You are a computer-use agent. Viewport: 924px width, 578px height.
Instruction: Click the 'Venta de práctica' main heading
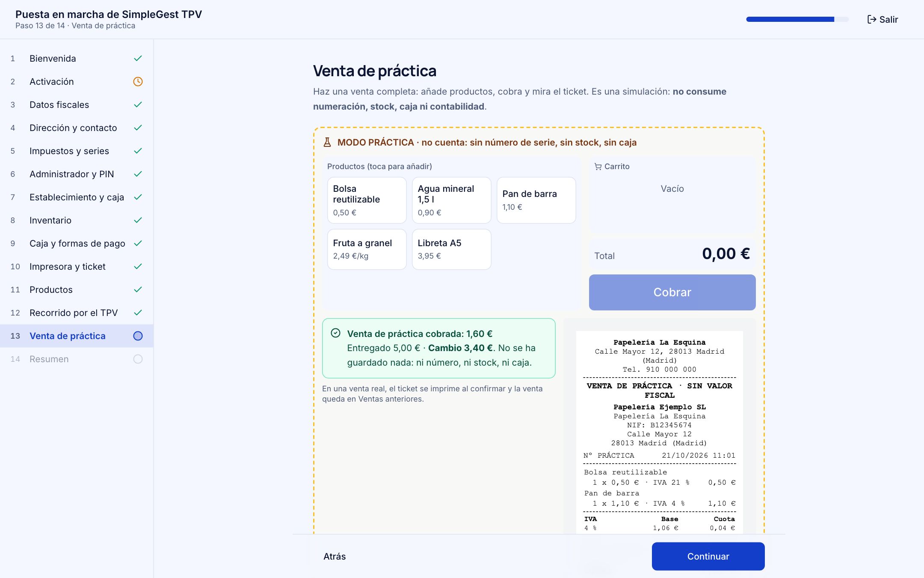(375, 71)
